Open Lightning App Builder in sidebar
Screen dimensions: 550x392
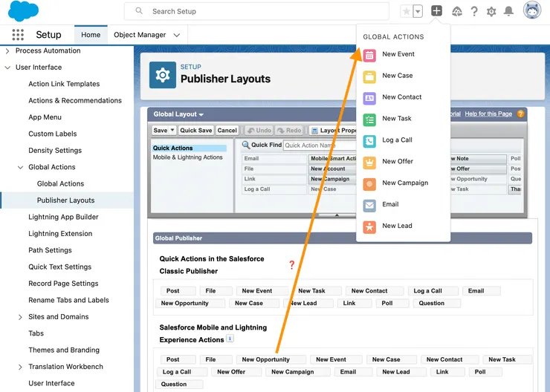(63, 218)
